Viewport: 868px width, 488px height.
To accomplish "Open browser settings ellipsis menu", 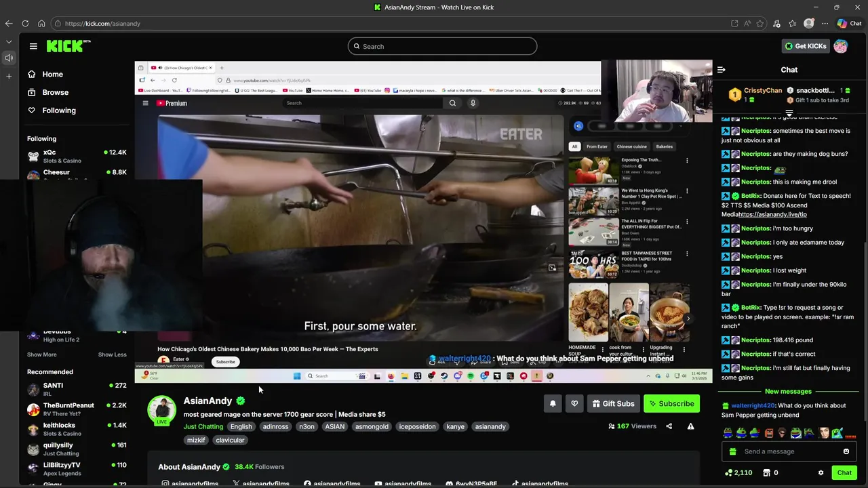I will (825, 24).
